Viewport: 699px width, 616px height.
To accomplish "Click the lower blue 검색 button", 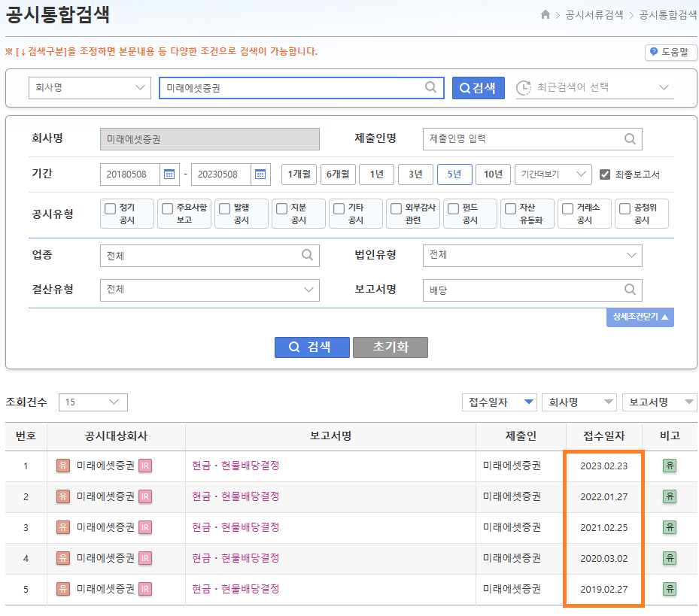I will point(312,347).
